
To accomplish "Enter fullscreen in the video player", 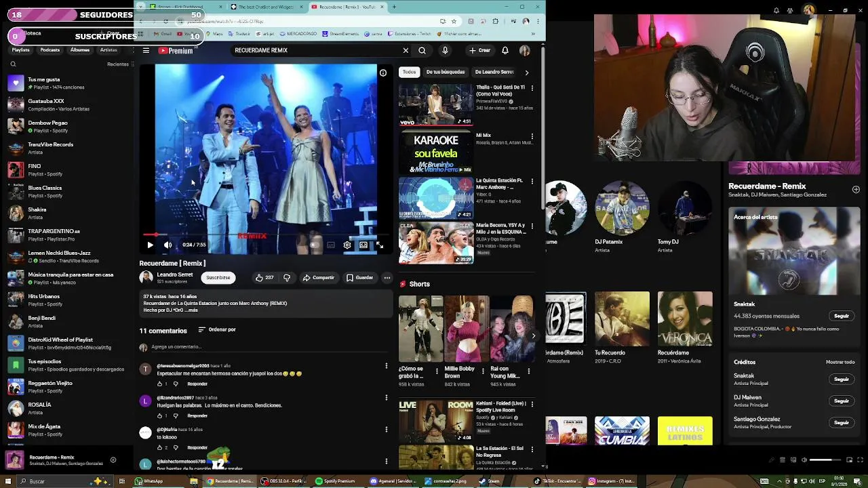I will [x=380, y=245].
